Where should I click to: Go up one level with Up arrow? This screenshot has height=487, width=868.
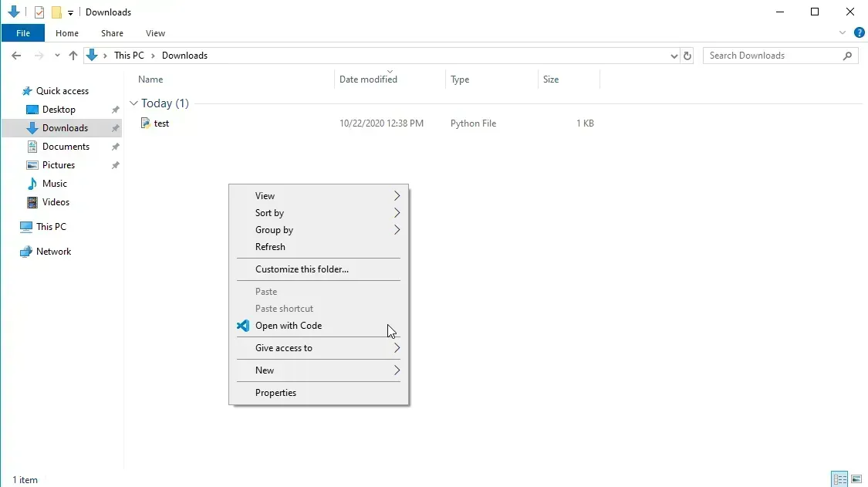[73, 56]
